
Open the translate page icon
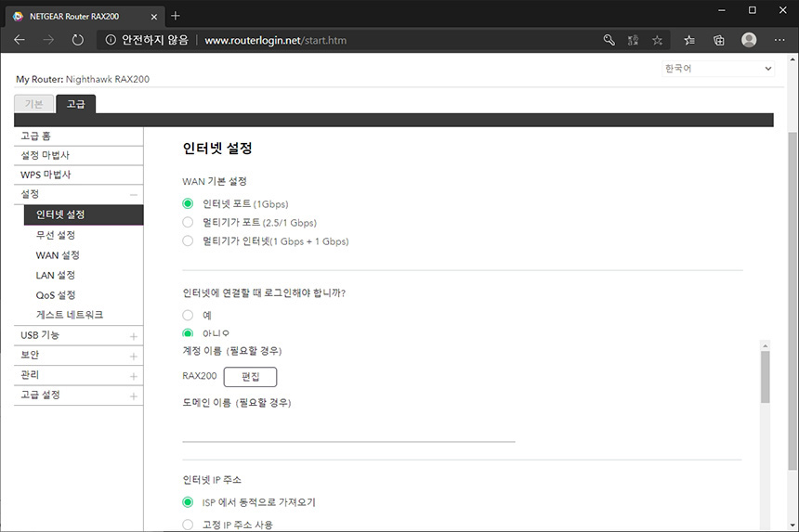coord(633,40)
